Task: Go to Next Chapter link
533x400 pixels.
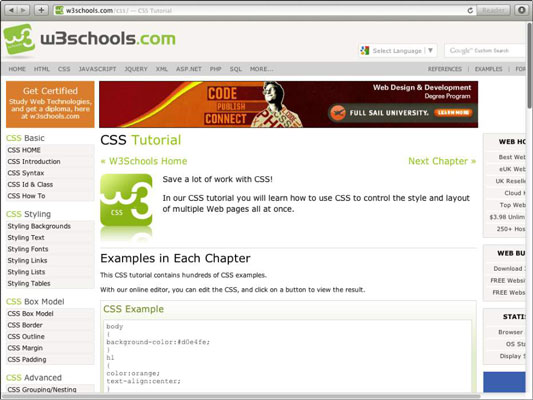Action: 442,161
